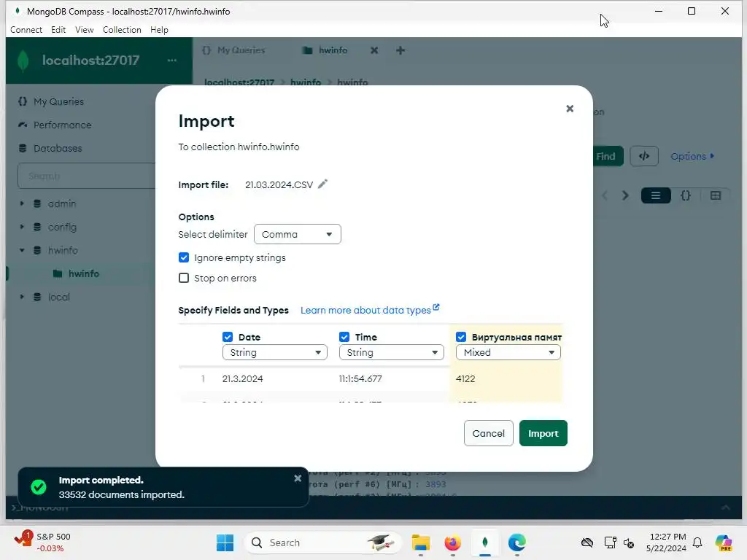The image size is (747, 560).
Task: Open the S&P 500 widget
Action: pos(43,542)
